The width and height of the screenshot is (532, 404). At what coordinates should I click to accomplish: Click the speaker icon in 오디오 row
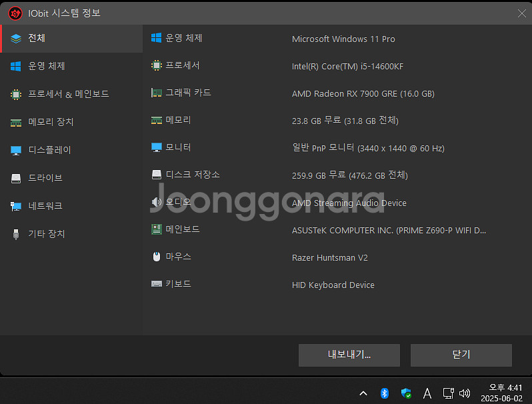pos(157,202)
